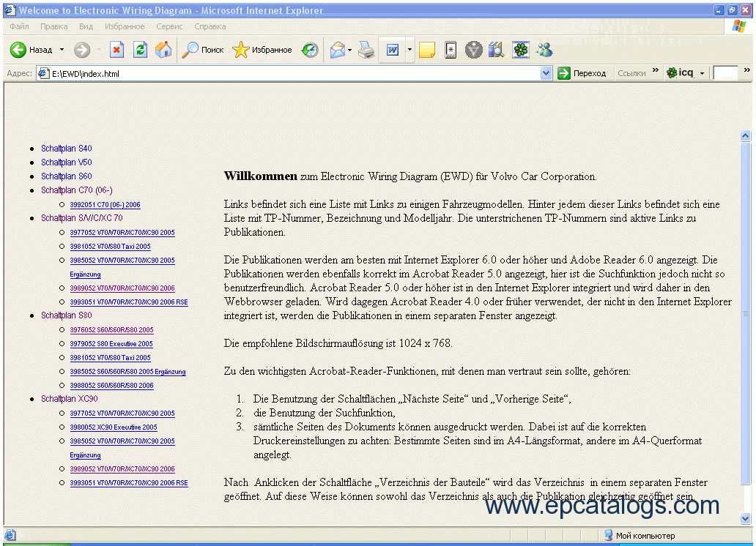Open the Schaltplan V50 link
The image size is (756, 546).
(66, 162)
